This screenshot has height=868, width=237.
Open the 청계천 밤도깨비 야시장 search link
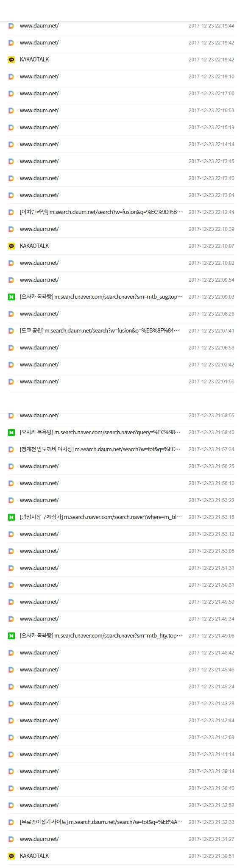[x=100, y=449]
